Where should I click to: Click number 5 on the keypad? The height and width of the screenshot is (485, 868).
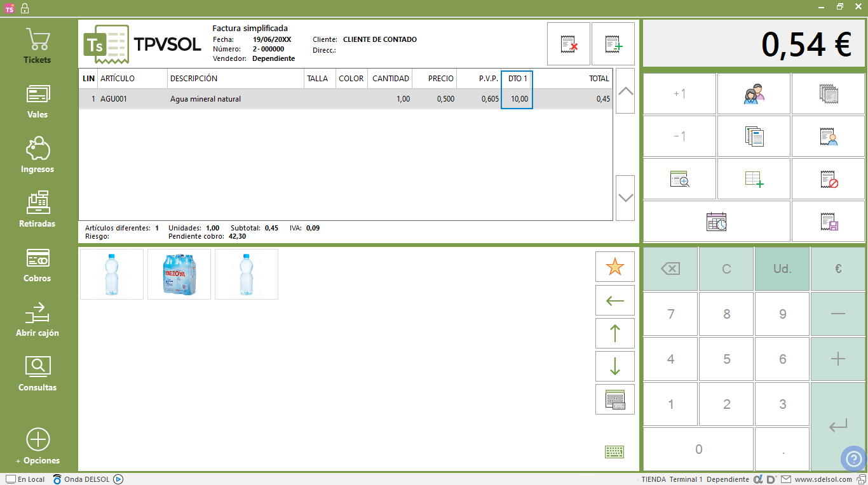pos(726,359)
